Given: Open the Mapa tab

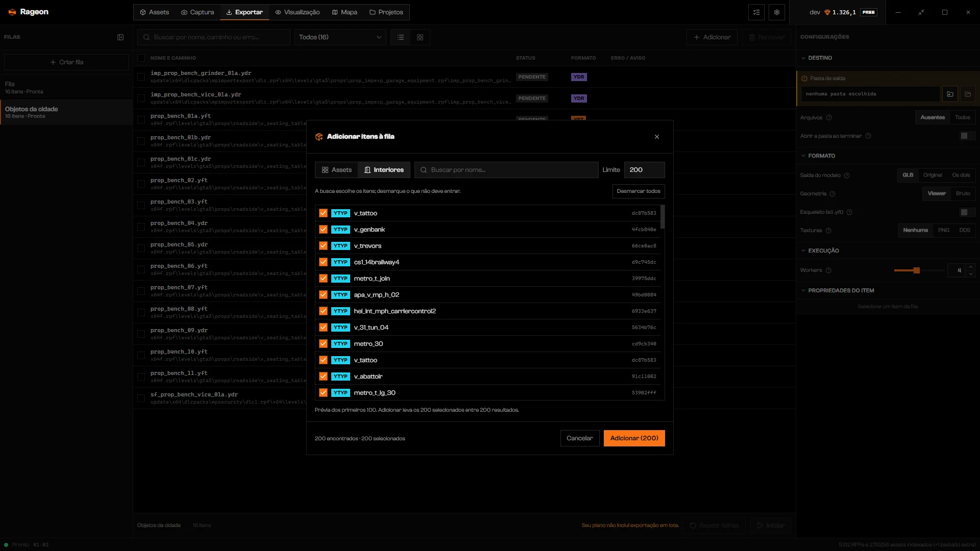Looking at the screenshot, I should pyautogui.click(x=345, y=12).
